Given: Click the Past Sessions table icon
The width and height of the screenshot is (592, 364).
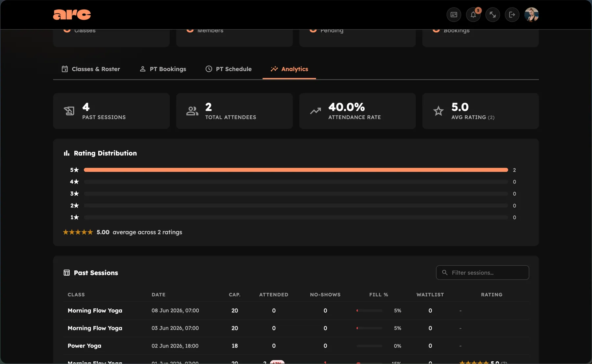Looking at the screenshot, I should coord(67,273).
